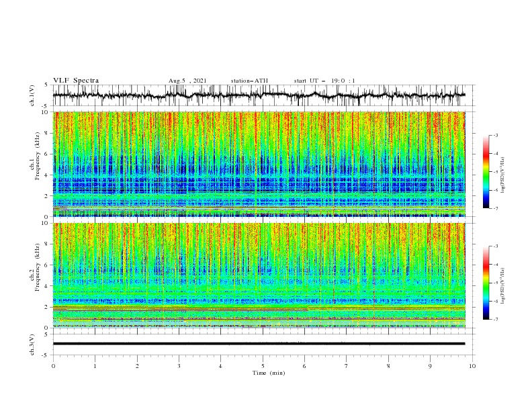Click the ch.1 "log(PSD)(V²/Hz)" colorbar label
The image size is (532, 411).
[x=503, y=175]
